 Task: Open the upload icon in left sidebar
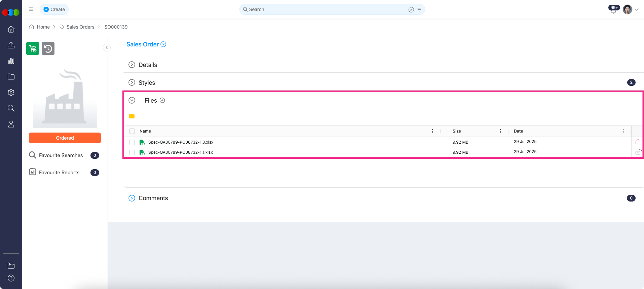[x=11, y=45]
